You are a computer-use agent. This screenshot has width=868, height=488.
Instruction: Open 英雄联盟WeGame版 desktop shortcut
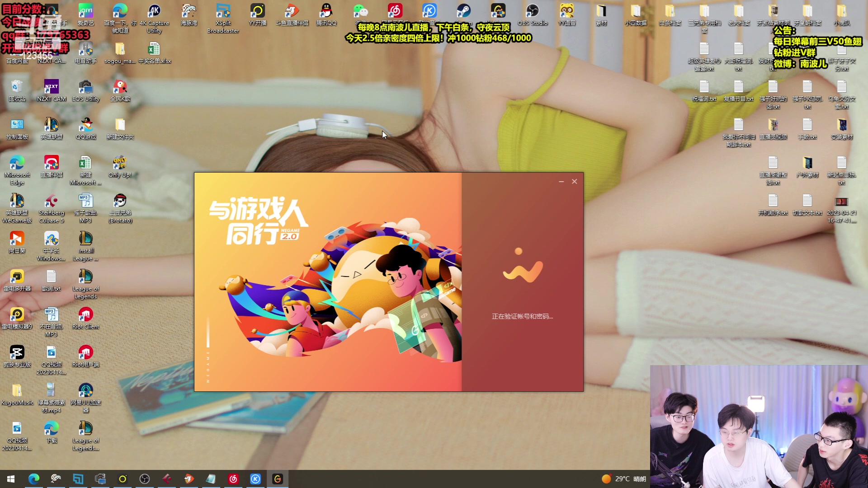(x=17, y=208)
